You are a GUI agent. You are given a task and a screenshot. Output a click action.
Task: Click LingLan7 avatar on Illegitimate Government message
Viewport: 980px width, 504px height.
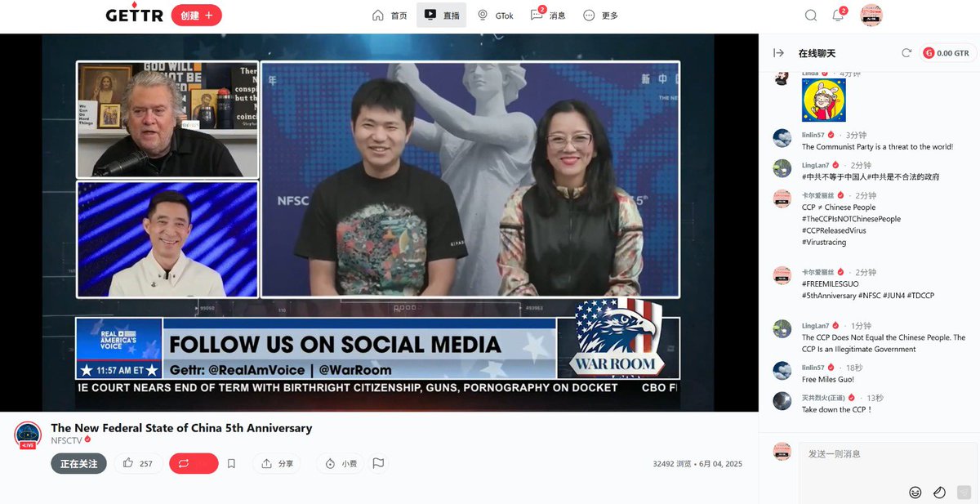click(782, 329)
